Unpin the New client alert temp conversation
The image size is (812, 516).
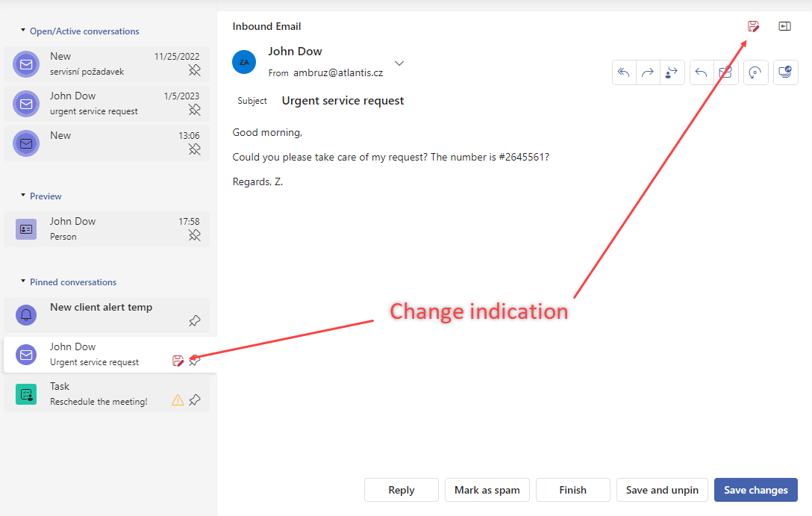[195, 320]
